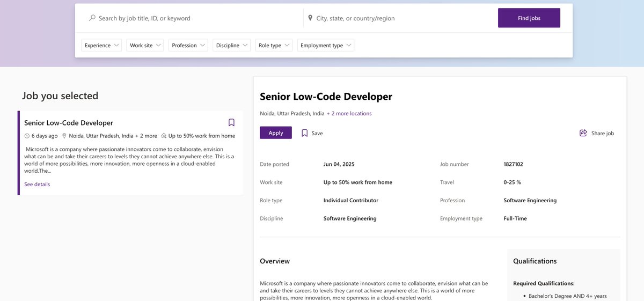Click the 'Up to 50% work from home' value
This screenshot has width=644, height=301.
[x=357, y=182]
